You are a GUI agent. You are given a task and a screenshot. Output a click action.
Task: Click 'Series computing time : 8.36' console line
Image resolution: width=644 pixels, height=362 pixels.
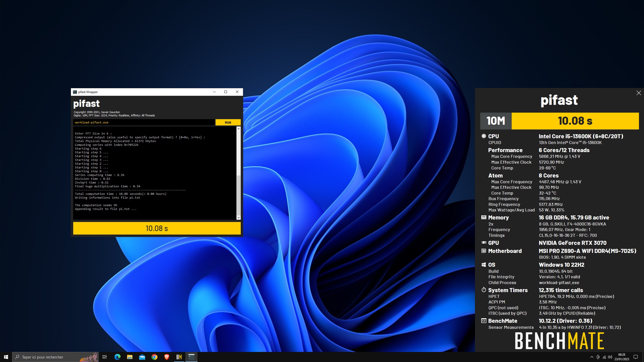tap(99, 175)
